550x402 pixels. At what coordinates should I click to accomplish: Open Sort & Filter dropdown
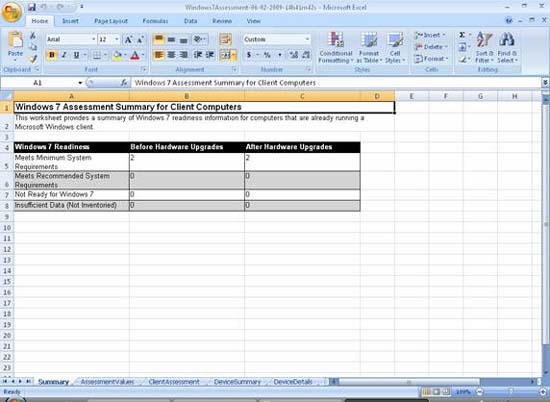click(x=484, y=47)
